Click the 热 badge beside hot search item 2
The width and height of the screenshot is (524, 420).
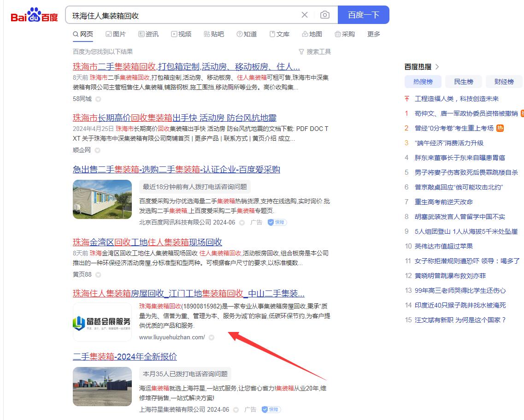point(500,128)
